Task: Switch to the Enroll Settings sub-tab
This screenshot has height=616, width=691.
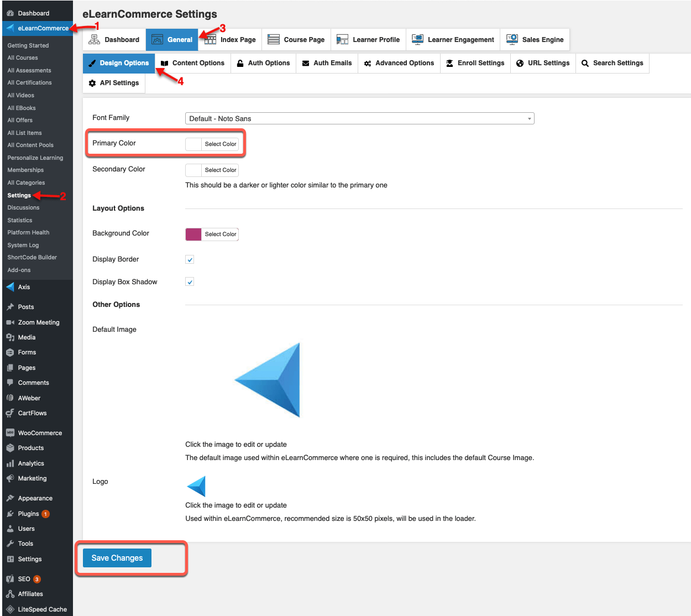Action: [x=475, y=63]
